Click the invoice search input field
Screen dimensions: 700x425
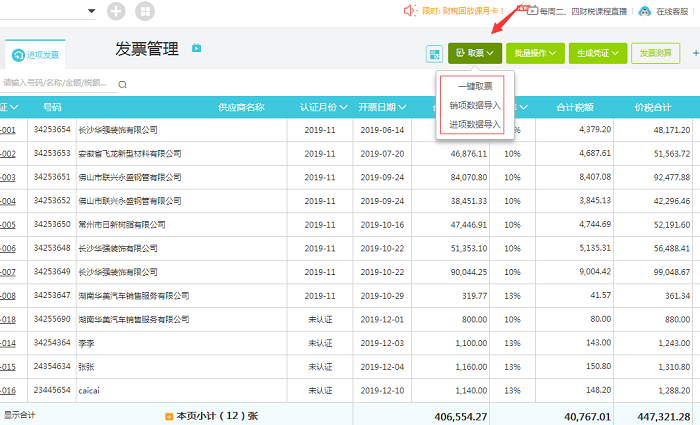pyautogui.click(x=58, y=83)
